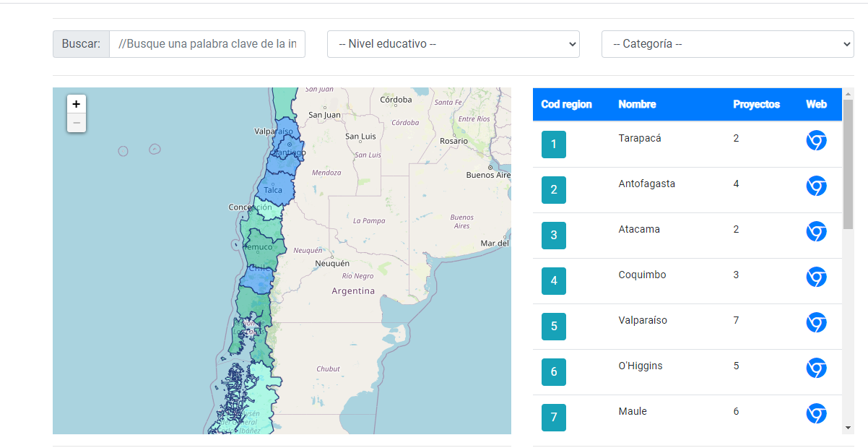The image size is (868, 448).
Task: Click the Maule region name
Action: (x=633, y=411)
